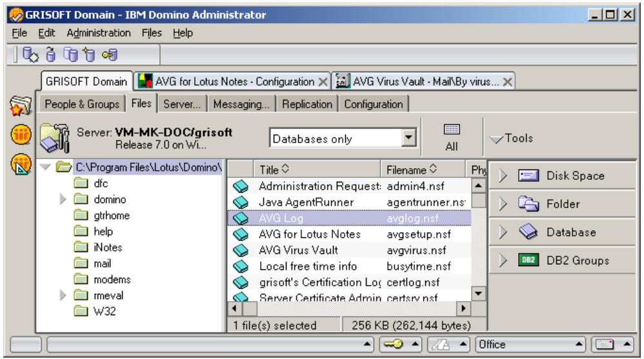
Task: Click the key icon in status bar
Action: click(393, 344)
